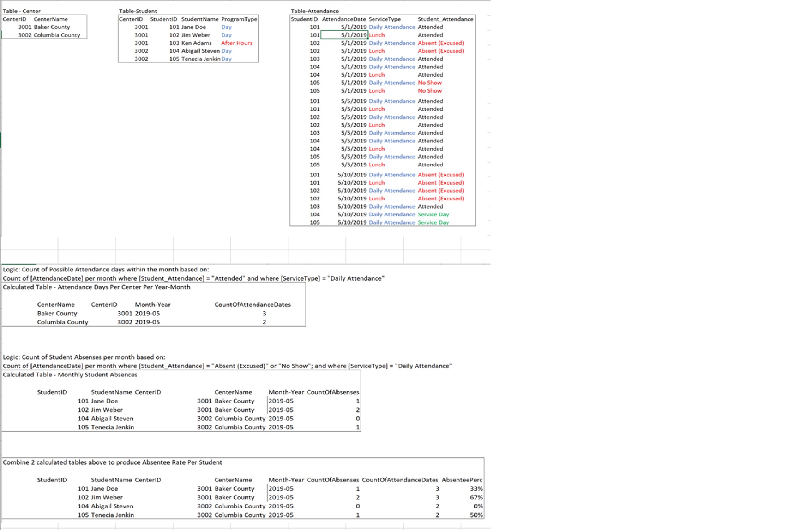Screen dimensions: 798x532
Task: Select the first No Show attendance cell
Action: point(430,83)
